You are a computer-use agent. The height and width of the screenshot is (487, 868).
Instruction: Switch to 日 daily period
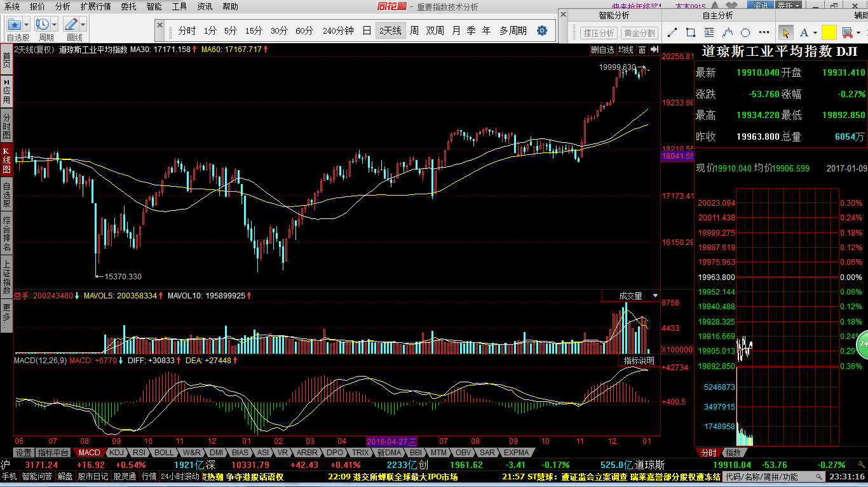[367, 30]
